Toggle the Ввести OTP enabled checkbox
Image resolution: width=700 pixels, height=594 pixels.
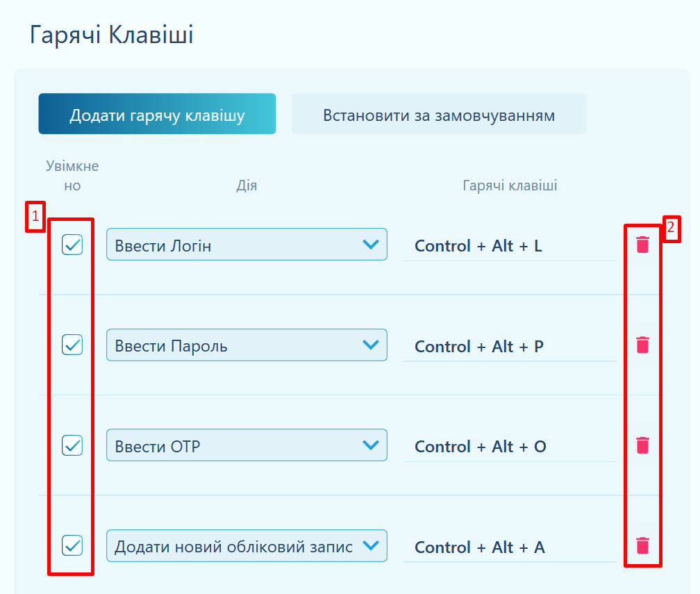click(72, 445)
